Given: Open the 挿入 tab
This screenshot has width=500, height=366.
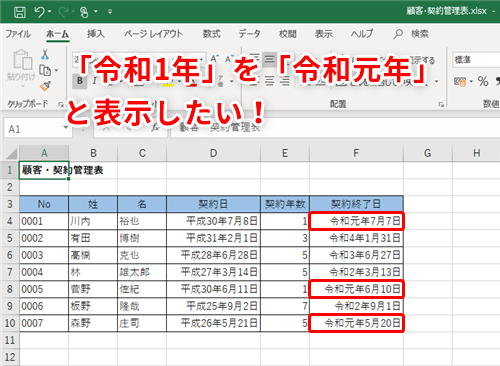Looking at the screenshot, I should pyautogui.click(x=96, y=34).
